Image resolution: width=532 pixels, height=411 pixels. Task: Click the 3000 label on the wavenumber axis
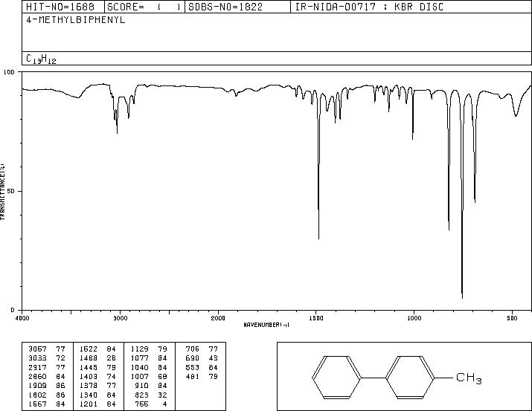[120, 318]
